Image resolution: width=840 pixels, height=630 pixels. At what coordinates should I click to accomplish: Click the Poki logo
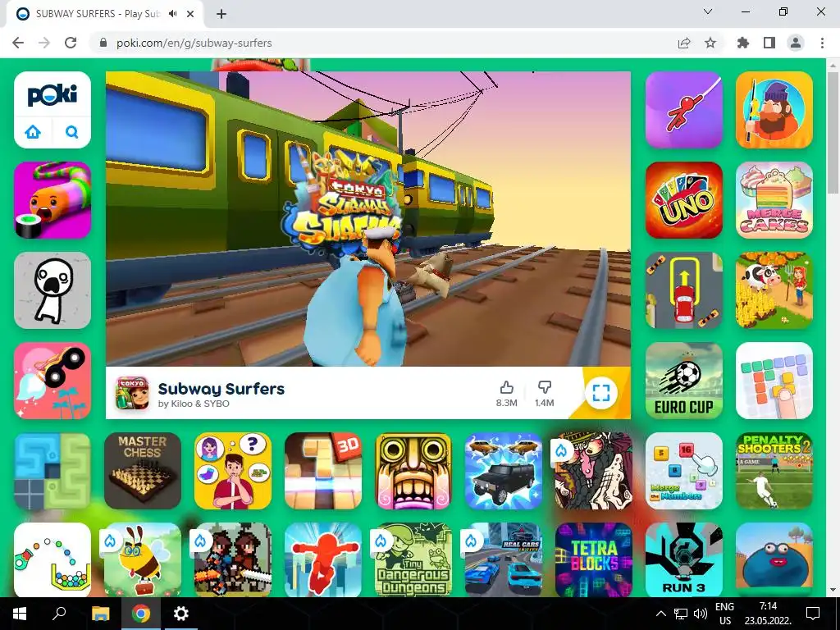[x=52, y=95]
